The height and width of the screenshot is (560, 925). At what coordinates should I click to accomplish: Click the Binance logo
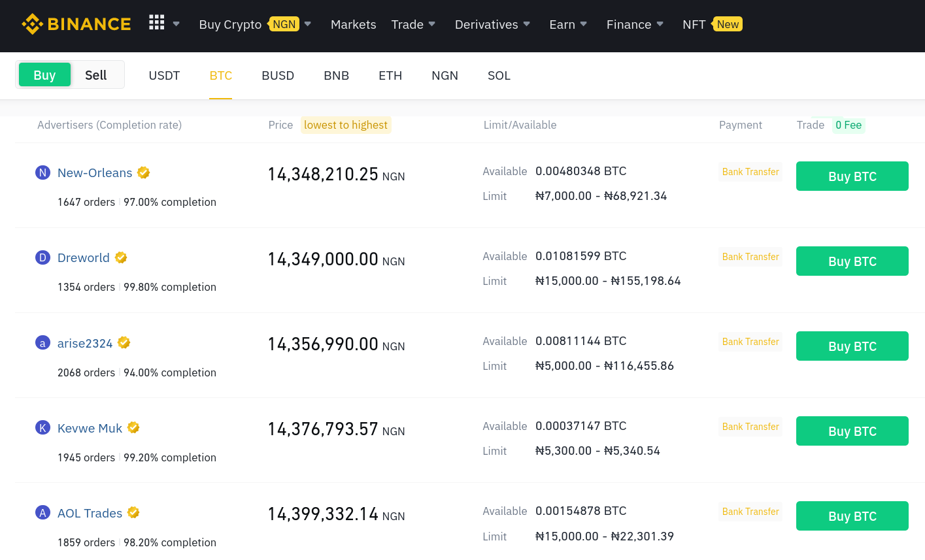pos(76,24)
